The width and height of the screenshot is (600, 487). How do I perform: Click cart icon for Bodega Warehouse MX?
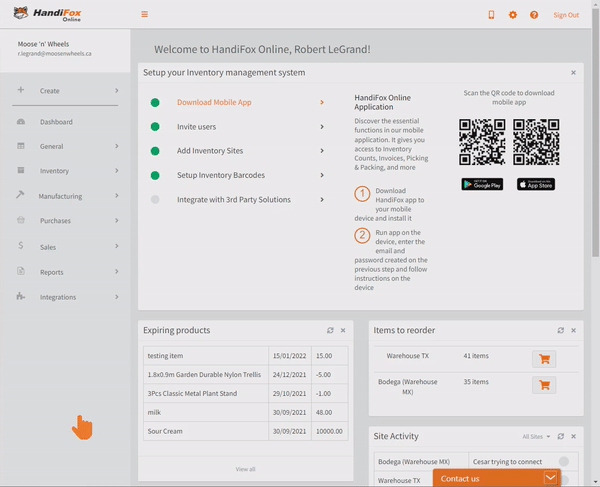[x=544, y=385]
